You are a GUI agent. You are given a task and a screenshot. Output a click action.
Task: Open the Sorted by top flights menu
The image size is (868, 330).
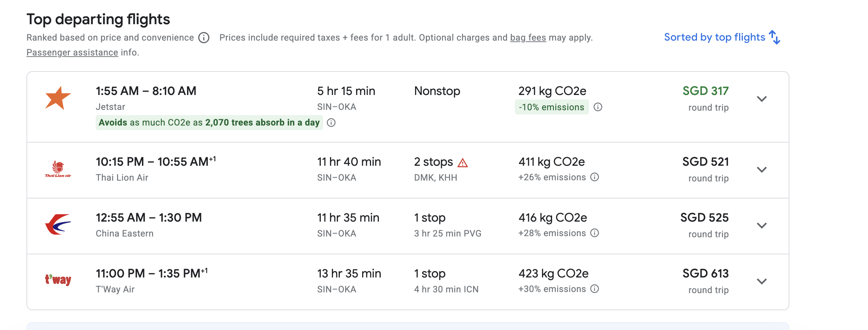[x=722, y=37]
